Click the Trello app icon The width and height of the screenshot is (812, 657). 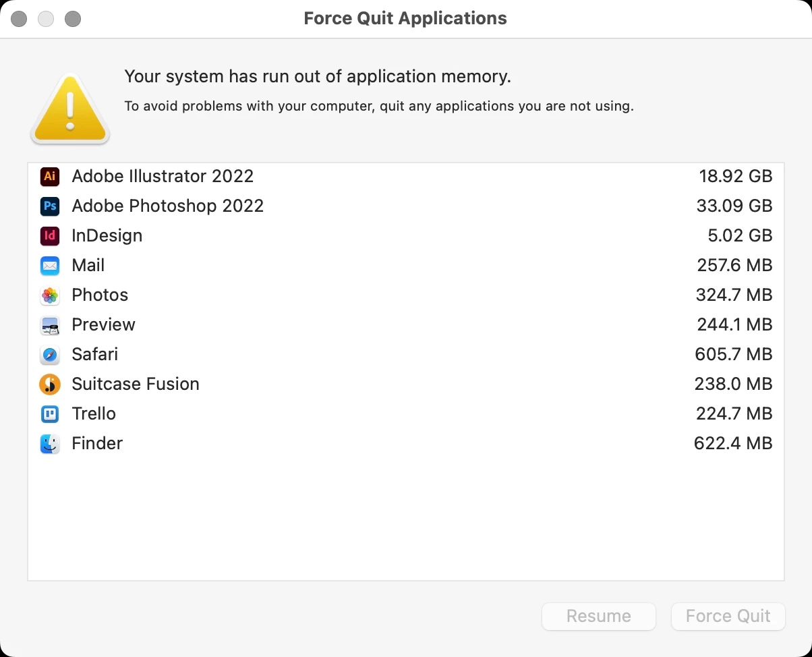click(x=50, y=413)
